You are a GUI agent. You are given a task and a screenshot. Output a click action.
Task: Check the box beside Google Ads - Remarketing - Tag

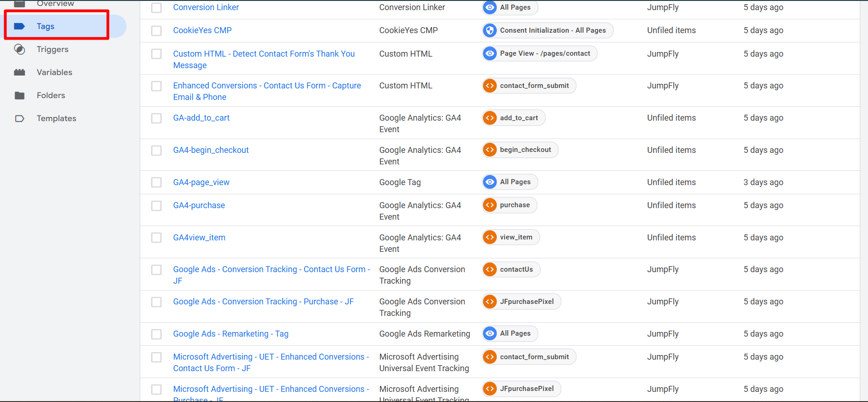156,334
